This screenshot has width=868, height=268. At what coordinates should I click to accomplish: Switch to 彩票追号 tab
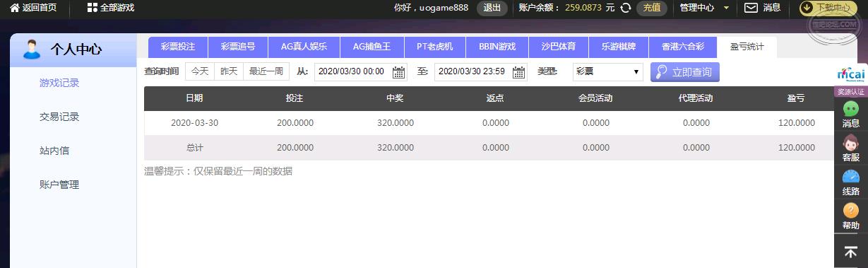[238, 47]
